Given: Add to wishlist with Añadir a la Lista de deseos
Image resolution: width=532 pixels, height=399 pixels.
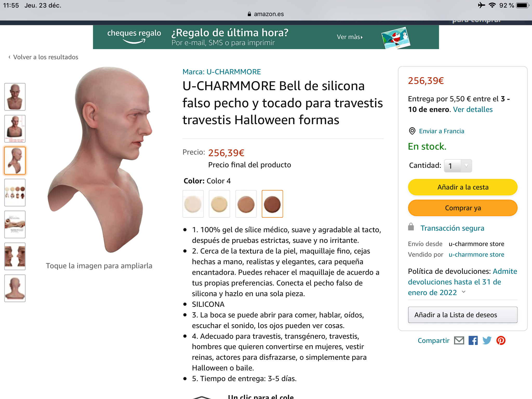Looking at the screenshot, I should tap(463, 315).
